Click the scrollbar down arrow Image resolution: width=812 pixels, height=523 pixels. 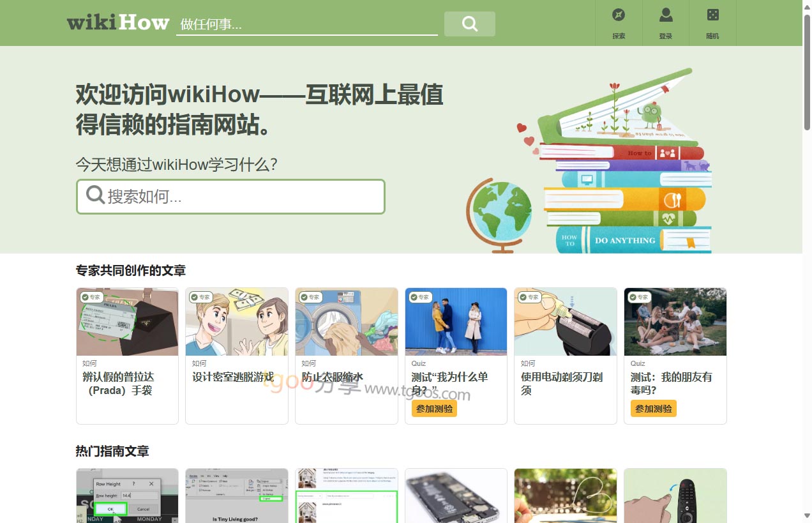pyautogui.click(x=807, y=516)
